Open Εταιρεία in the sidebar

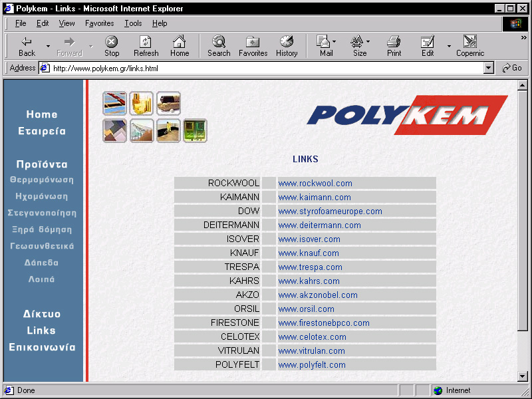(x=42, y=131)
